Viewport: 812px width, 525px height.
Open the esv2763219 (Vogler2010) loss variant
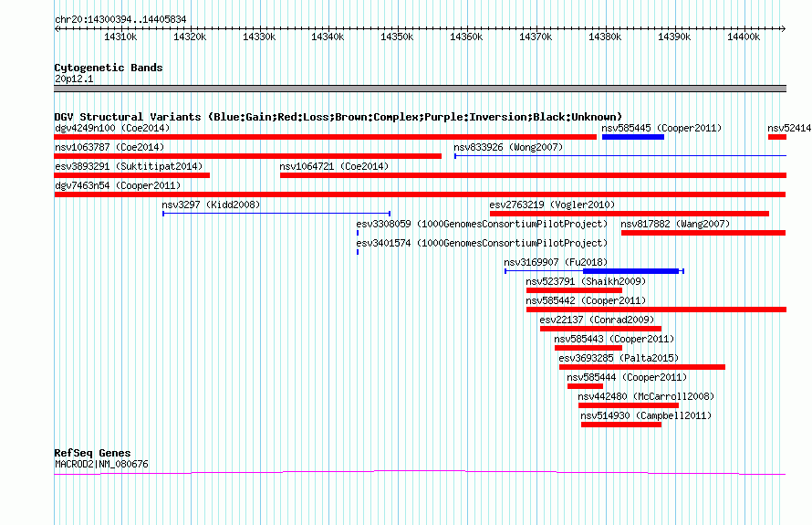click(x=630, y=214)
